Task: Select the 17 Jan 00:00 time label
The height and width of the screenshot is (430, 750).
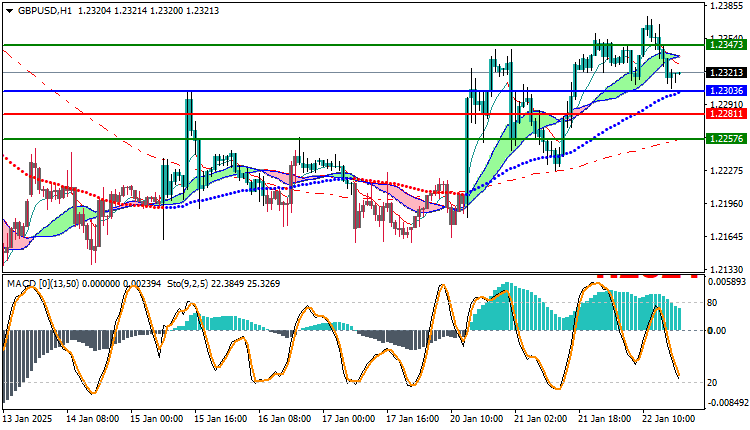Action: pos(349,419)
